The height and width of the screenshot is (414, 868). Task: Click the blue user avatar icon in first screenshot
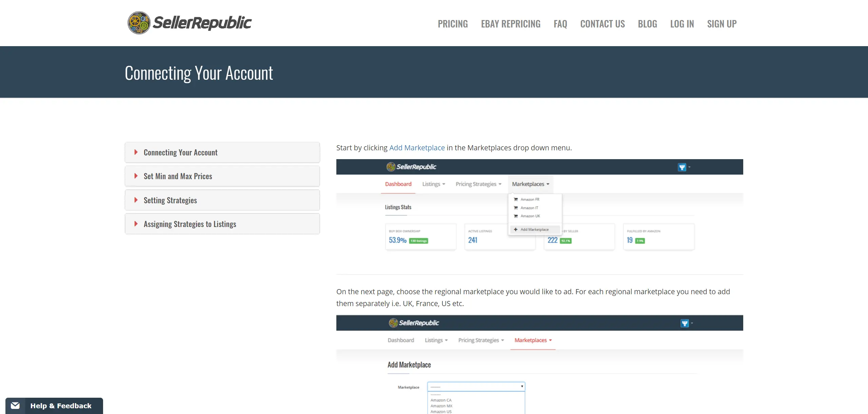point(682,167)
